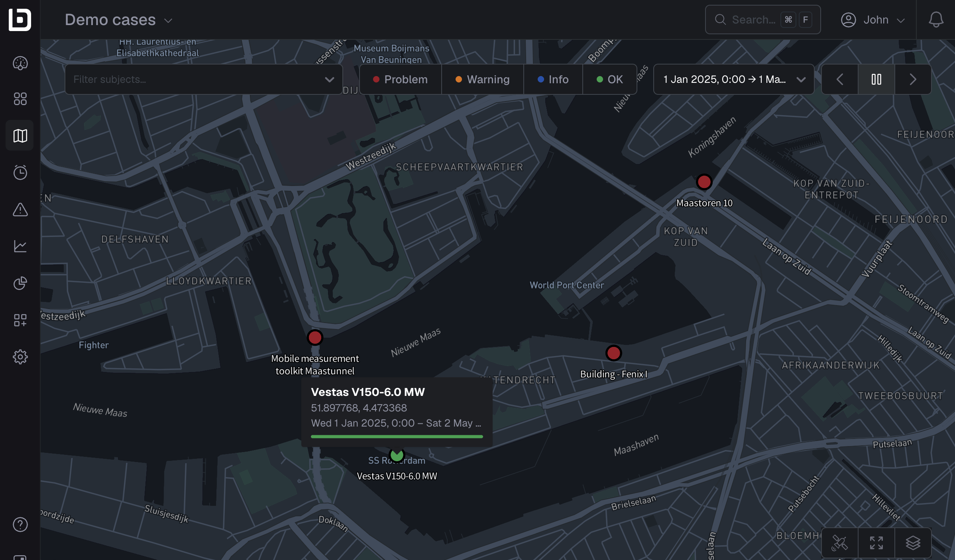Select the green Vestas V150-6.0 MW marker

397,454
